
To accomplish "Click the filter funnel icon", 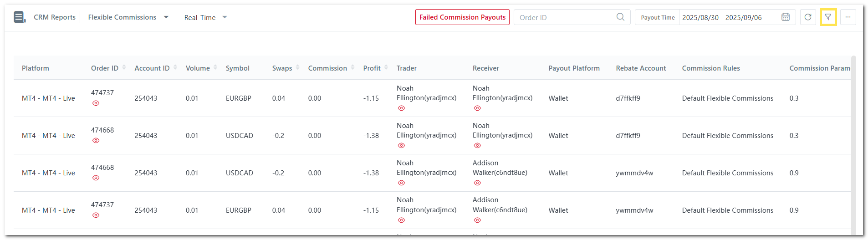I will [827, 17].
